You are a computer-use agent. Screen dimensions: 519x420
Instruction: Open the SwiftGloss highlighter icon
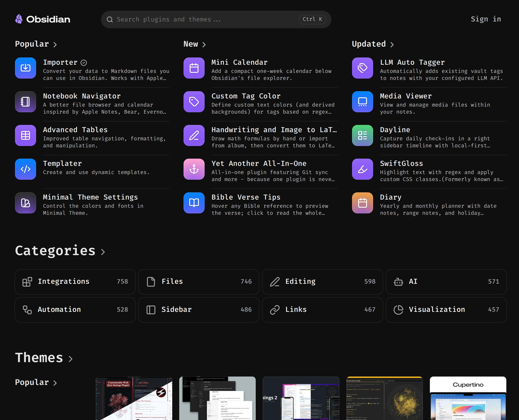point(362,169)
